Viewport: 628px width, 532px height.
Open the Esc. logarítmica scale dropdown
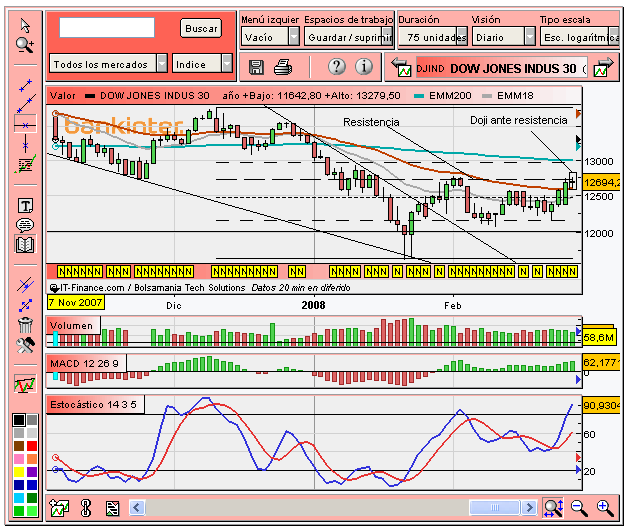580,37
